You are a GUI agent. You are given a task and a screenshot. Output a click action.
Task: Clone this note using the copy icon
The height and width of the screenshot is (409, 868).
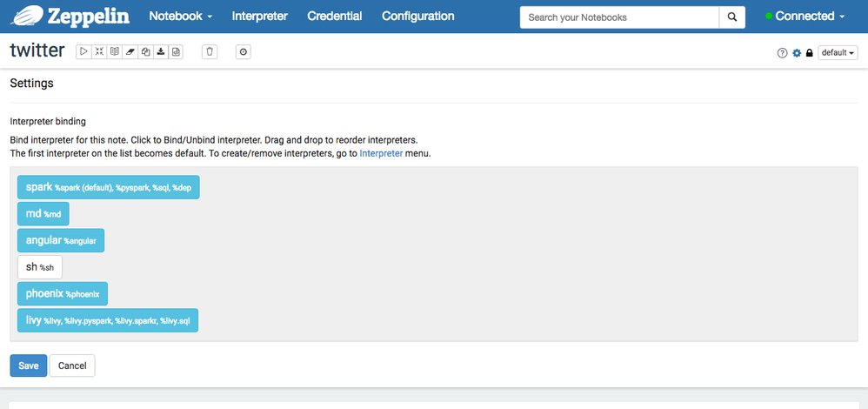pos(145,51)
